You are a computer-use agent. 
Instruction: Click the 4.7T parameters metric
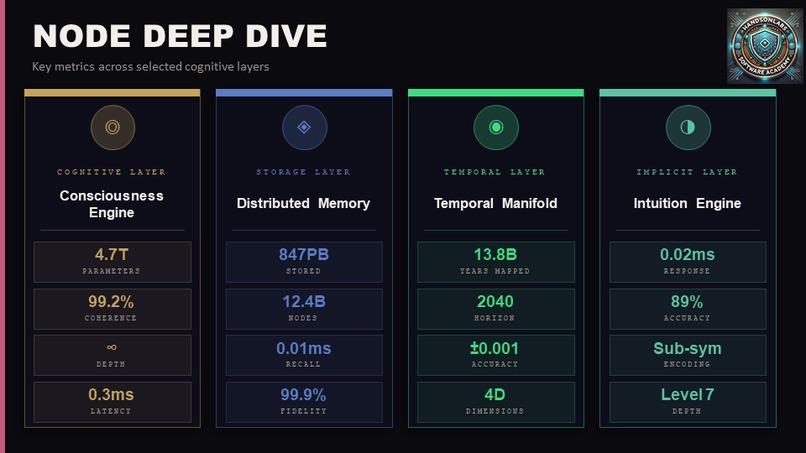(112, 262)
